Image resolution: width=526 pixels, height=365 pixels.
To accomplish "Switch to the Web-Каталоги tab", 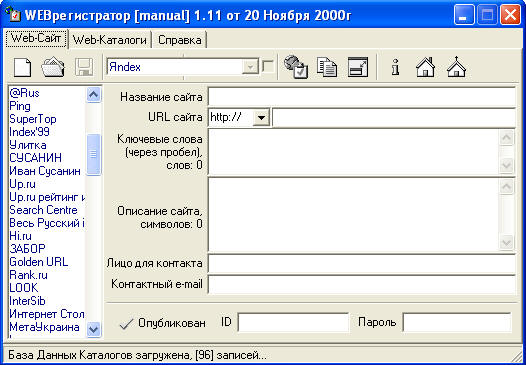I will (x=110, y=40).
